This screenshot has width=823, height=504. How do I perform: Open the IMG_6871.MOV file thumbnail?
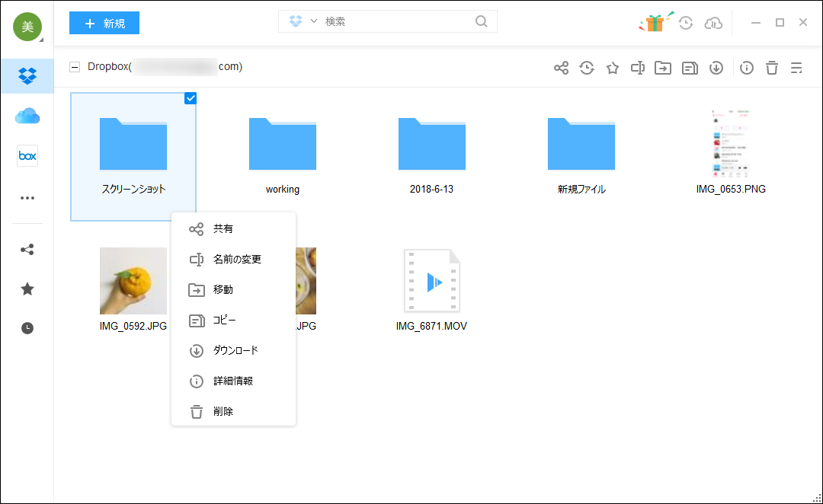coord(432,282)
